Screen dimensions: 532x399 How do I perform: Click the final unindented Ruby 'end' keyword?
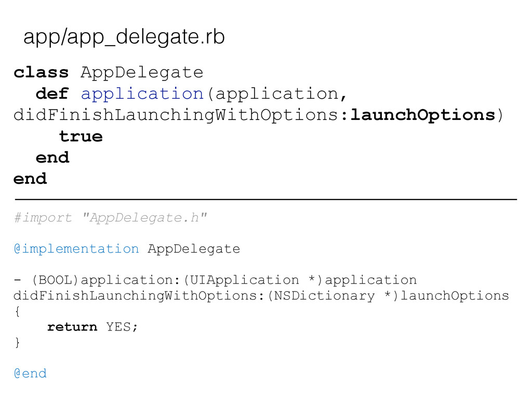click(x=30, y=179)
